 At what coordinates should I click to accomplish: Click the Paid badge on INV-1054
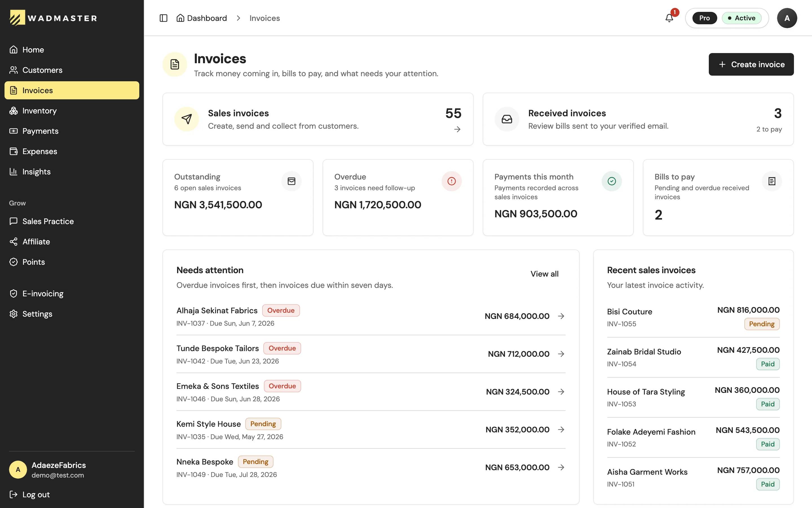pyautogui.click(x=768, y=364)
